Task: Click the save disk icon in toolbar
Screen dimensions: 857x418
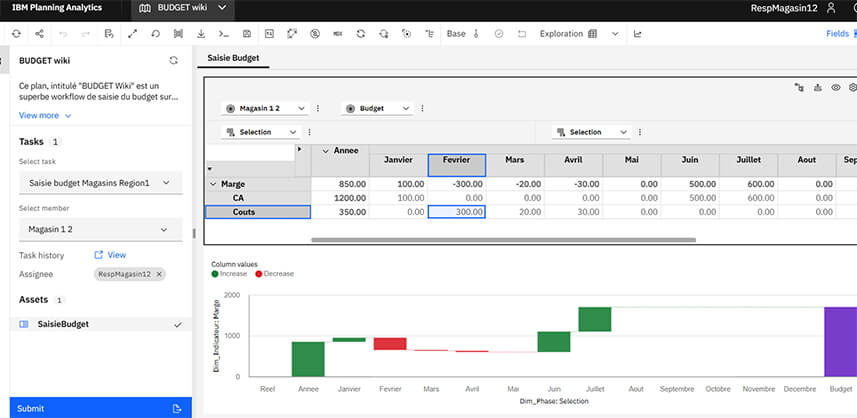Action: click(246, 34)
